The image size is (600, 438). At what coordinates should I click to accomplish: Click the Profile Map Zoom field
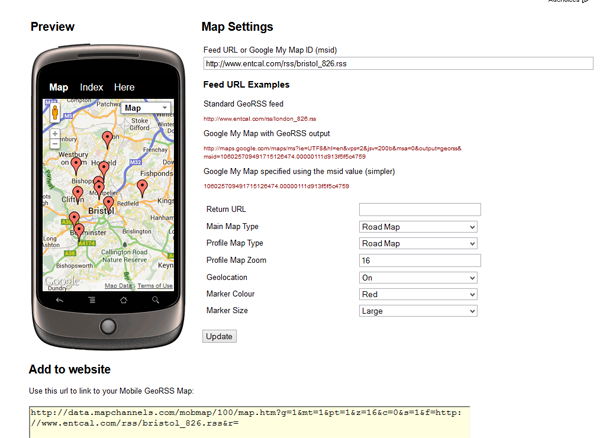(420, 261)
